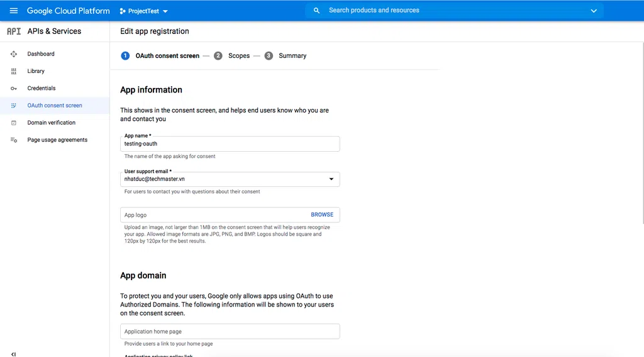Click the OAuth consent screen icon
The height and width of the screenshot is (357, 644).
14,106
